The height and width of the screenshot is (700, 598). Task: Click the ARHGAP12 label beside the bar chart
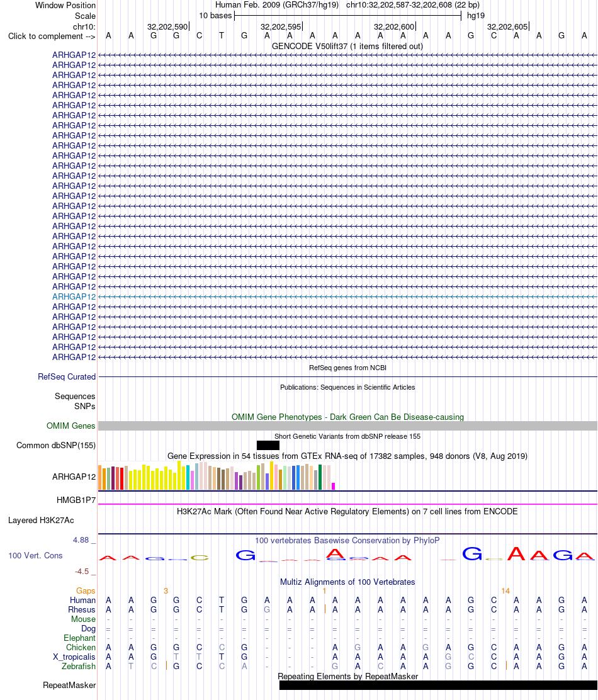(x=74, y=477)
